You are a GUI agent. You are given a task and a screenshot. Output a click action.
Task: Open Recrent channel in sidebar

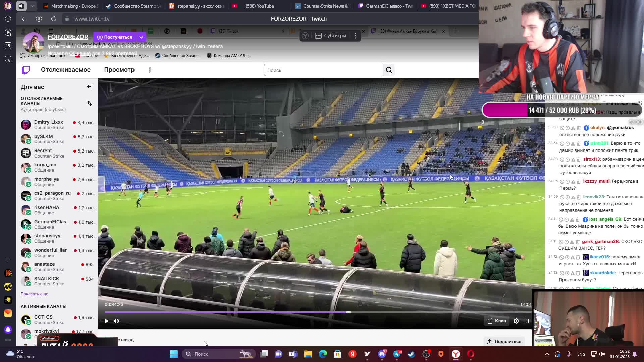pyautogui.click(x=57, y=153)
